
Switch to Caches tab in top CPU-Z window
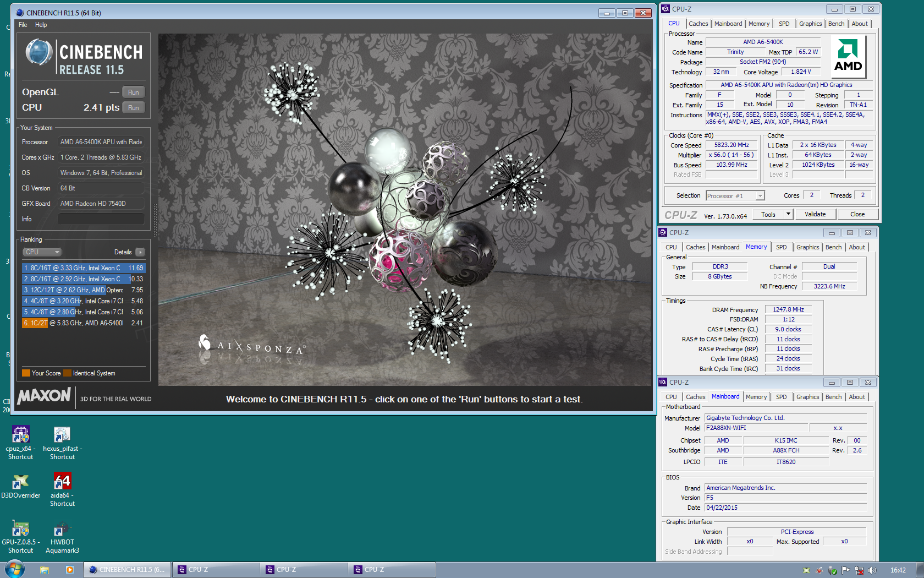(x=698, y=24)
